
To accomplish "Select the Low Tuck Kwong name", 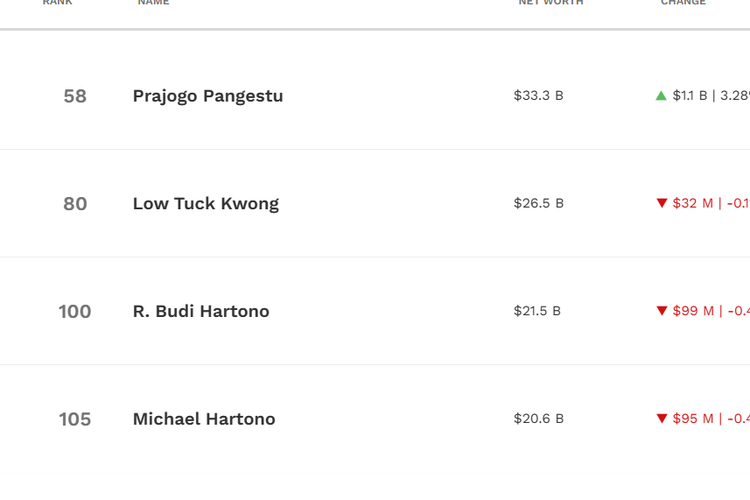I will click(x=206, y=204).
